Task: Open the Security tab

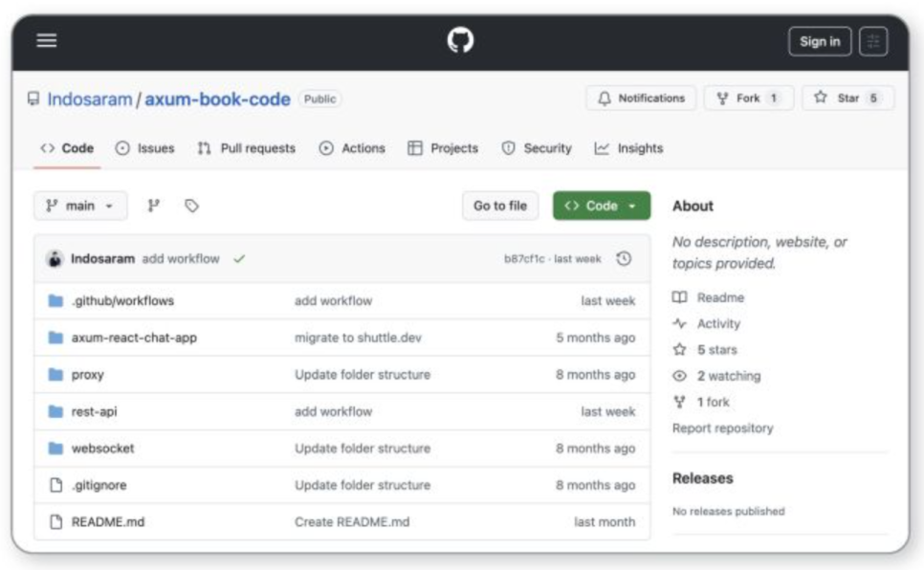Action: tap(537, 148)
